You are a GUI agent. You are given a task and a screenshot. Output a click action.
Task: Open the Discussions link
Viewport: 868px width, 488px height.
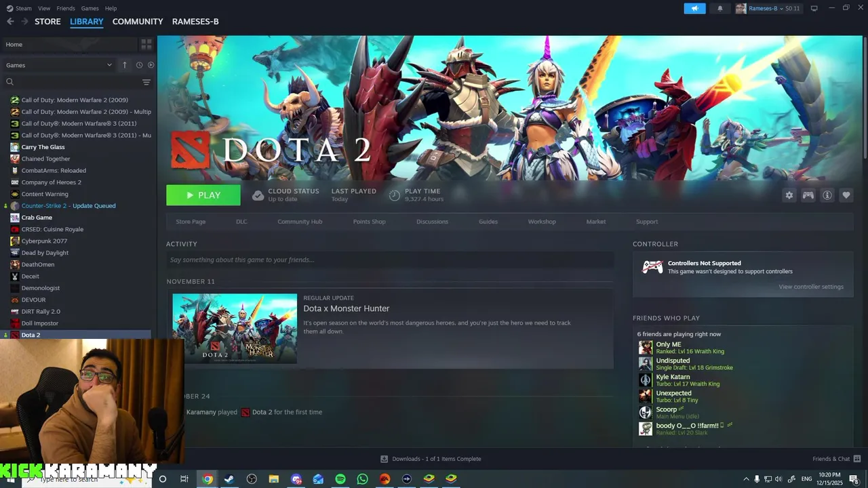[x=432, y=222]
